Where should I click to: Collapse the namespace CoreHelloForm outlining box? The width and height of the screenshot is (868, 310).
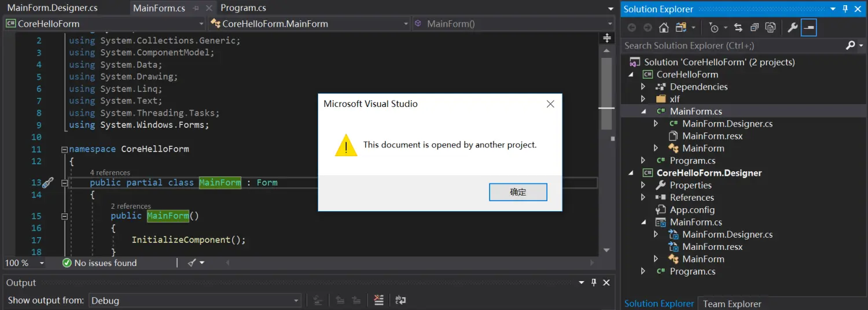pyautogui.click(x=64, y=149)
